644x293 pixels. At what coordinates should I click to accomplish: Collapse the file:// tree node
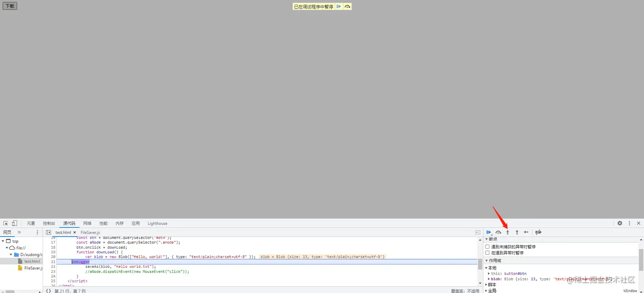click(7, 247)
